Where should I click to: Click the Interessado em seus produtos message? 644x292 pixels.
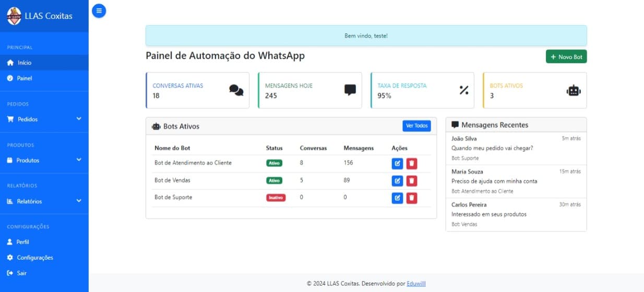pos(489,214)
